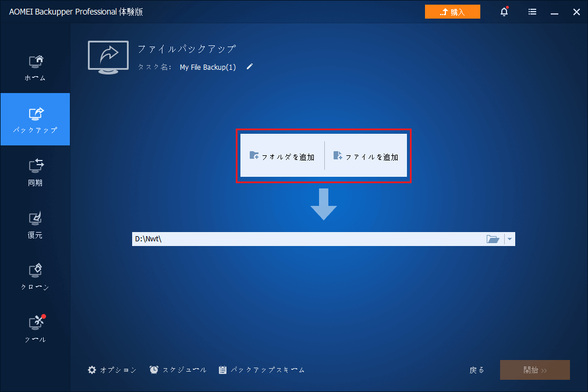
Task: Click 戻る to go back
Action: [477, 370]
